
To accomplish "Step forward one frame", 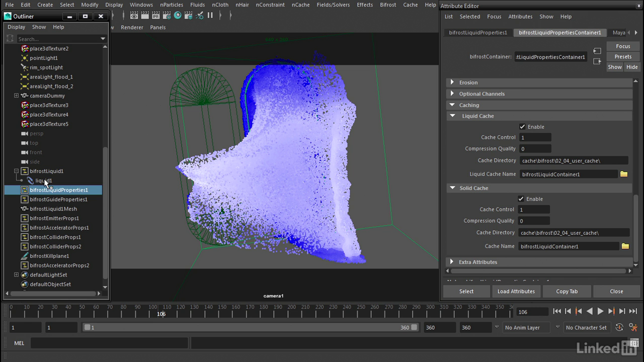I will [x=622, y=311].
